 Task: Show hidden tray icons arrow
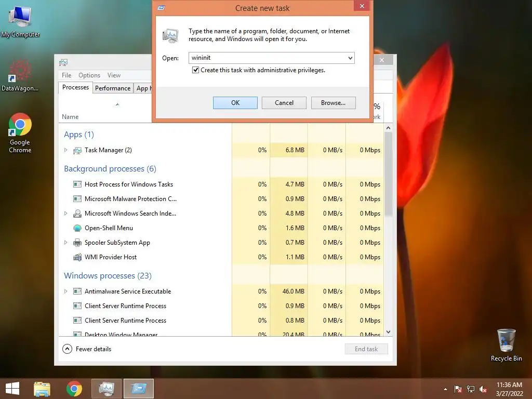[x=445, y=389]
